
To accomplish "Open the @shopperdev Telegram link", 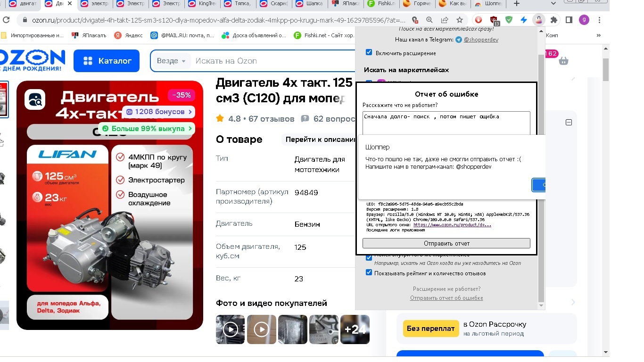I will pos(480,40).
